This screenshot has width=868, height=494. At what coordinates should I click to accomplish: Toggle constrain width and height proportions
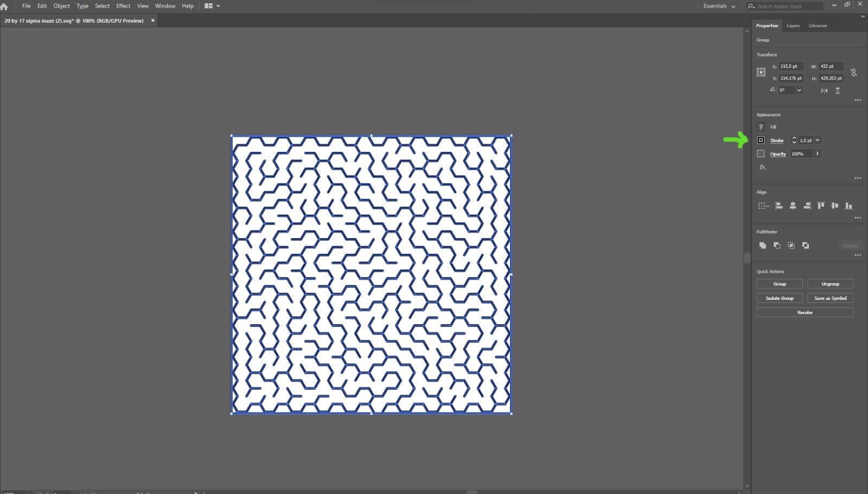(x=853, y=72)
